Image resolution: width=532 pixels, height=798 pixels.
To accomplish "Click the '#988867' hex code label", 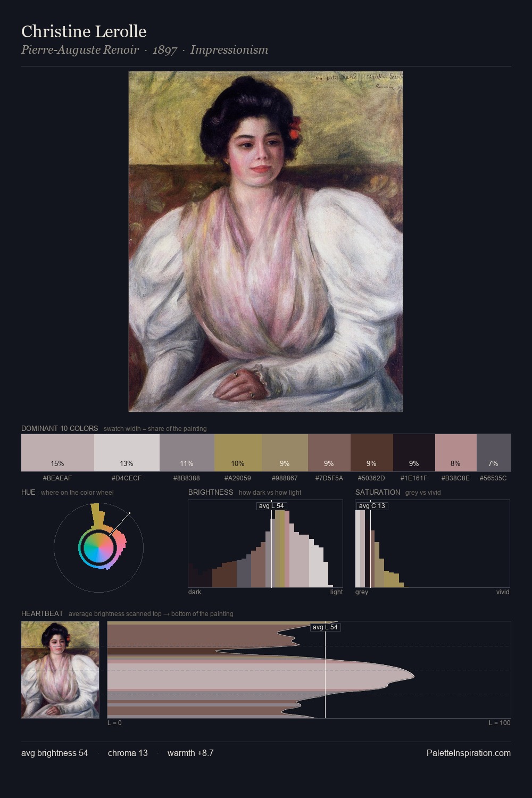I will pyautogui.click(x=285, y=478).
